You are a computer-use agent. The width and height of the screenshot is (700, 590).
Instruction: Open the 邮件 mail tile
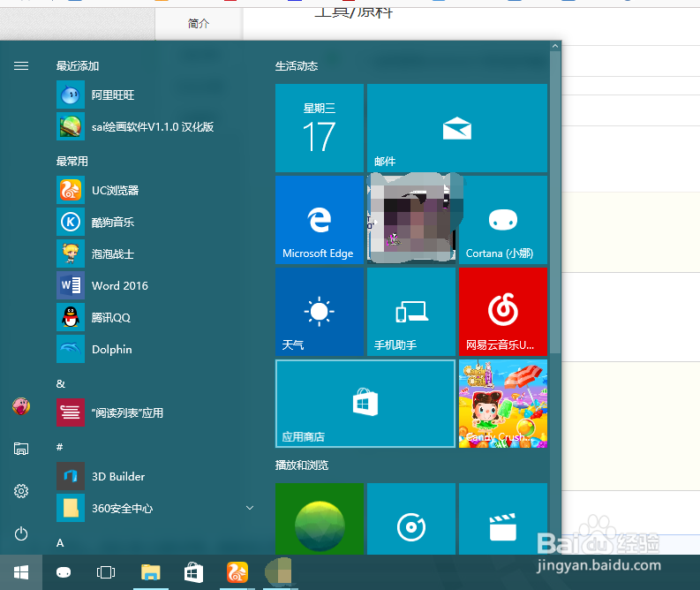[x=457, y=128]
